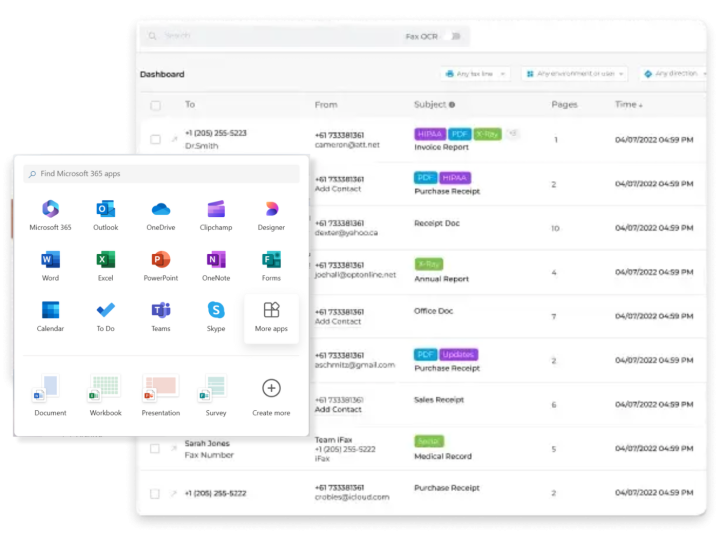Viewport: 720px width, 546px height.
Task: Click Create more button
Action: click(x=271, y=394)
